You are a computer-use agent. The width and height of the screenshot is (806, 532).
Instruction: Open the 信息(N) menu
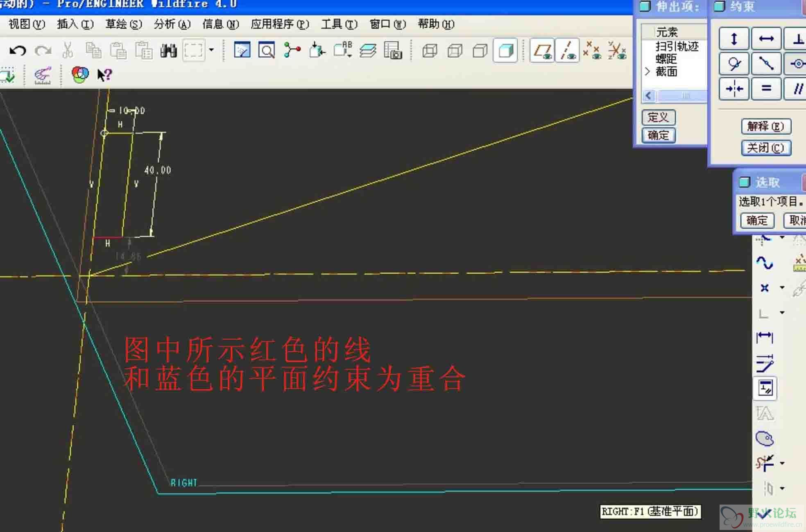221,24
